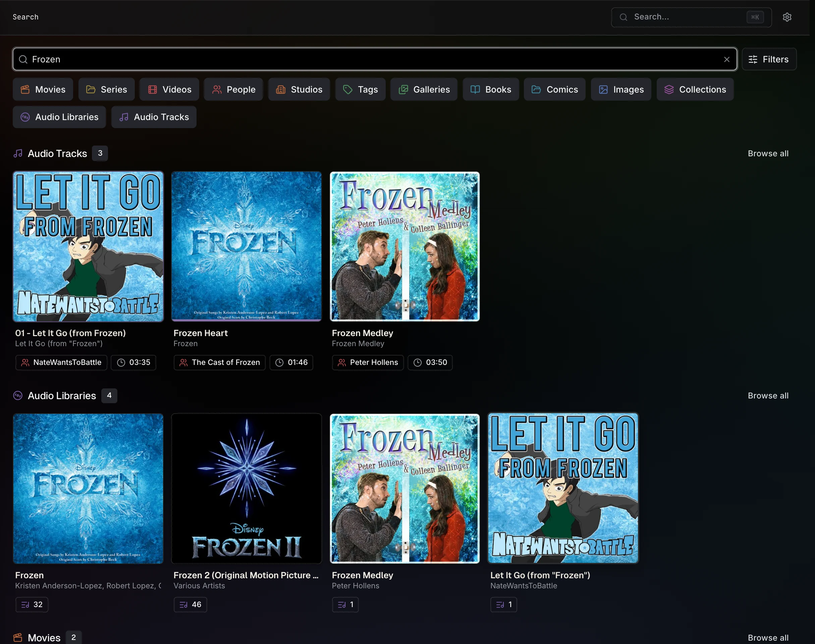Screen dimensions: 815x644
Task: Open the Frozen Heart track cover art
Action: [247, 247]
